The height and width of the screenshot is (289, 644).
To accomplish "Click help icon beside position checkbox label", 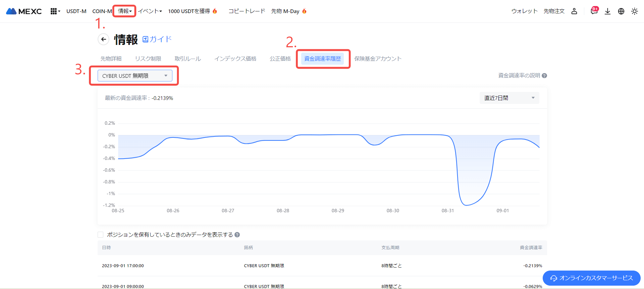I will click(237, 235).
